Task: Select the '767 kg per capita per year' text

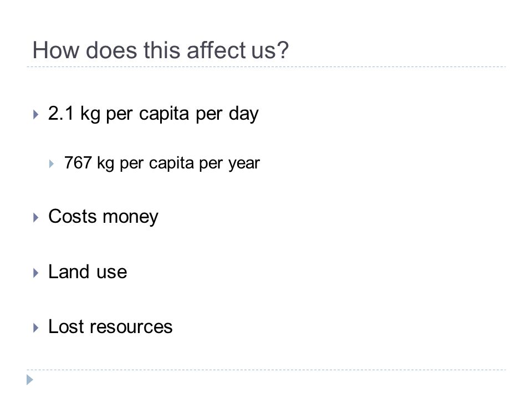Action: click(162, 163)
